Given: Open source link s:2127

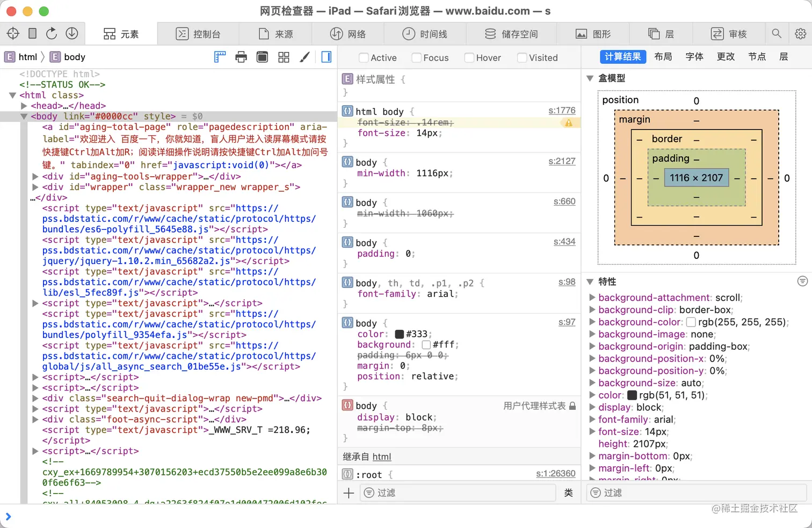Looking at the screenshot, I should tap(562, 161).
